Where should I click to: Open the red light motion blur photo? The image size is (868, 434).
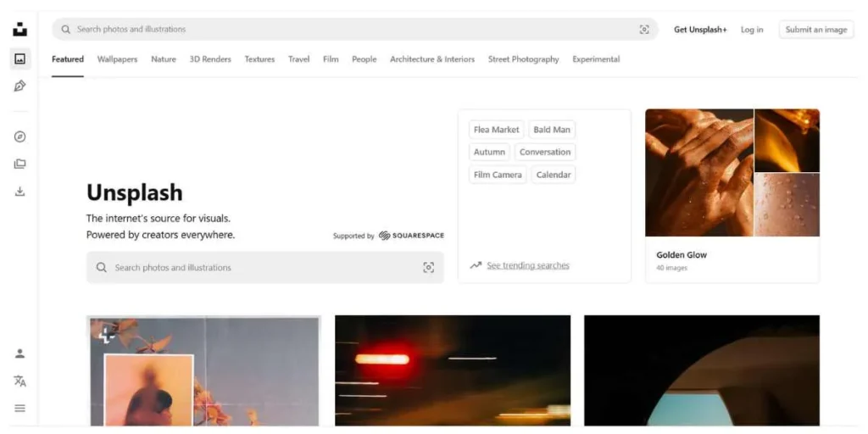453,371
